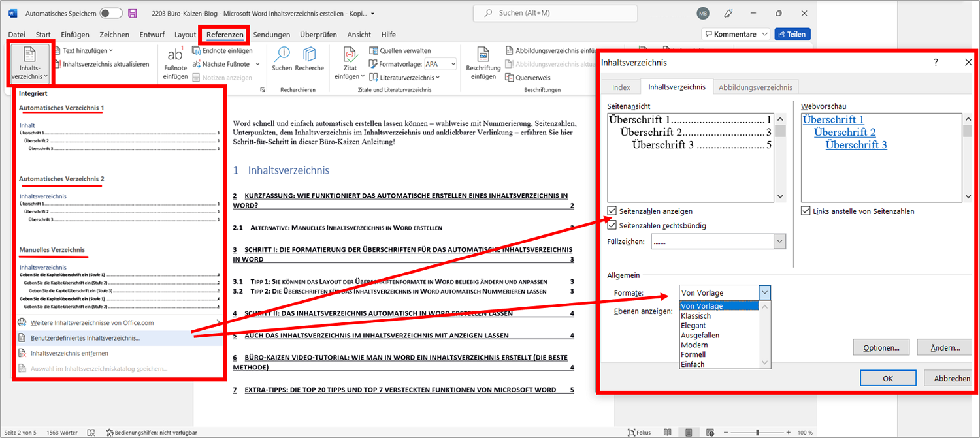
Task: Click zoom in plus icon
Action: coord(790,432)
